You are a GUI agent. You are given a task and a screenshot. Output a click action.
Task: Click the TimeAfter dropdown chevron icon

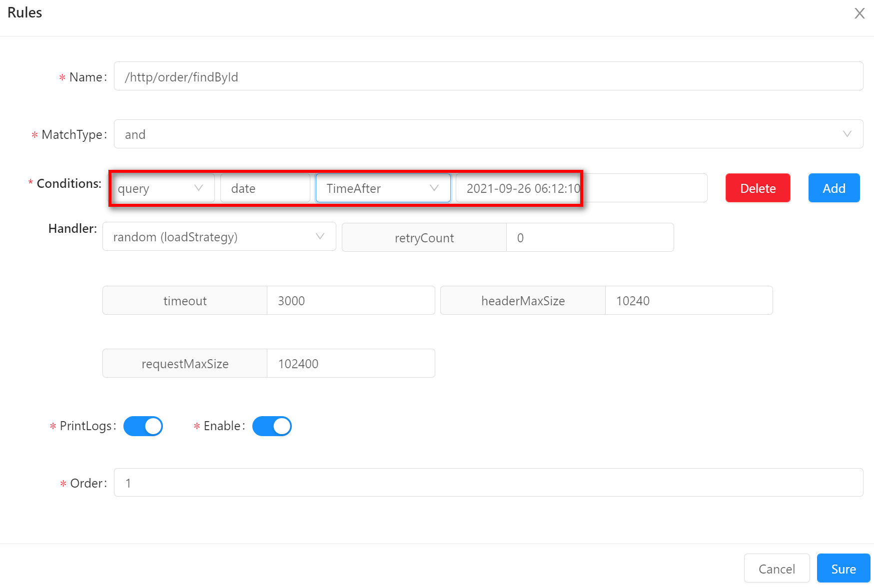click(x=434, y=188)
